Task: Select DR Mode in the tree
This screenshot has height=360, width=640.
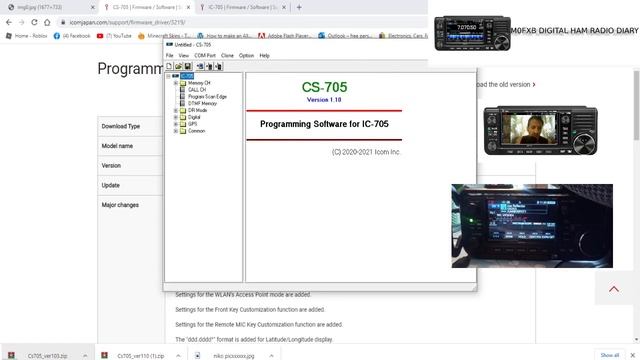Action: (x=197, y=110)
